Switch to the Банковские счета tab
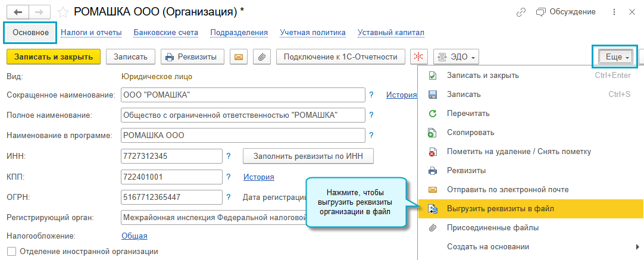This screenshot has width=644, height=260. pyautogui.click(x=165, y=32)
